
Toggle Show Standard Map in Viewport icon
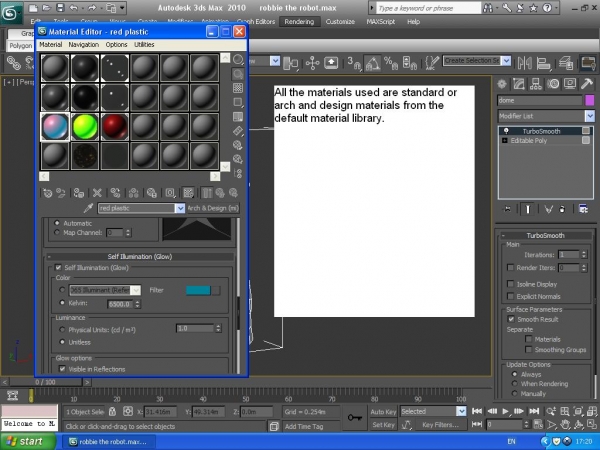[188, 193]
